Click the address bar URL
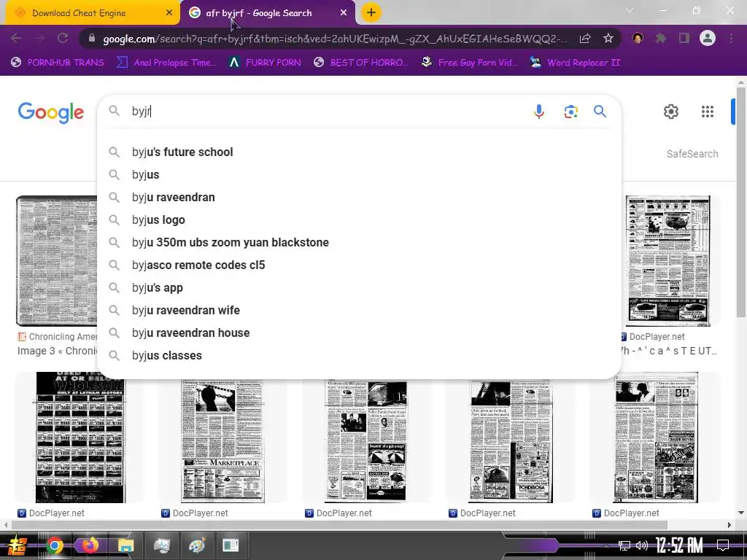This screenshot has height=560, width=747. [335, 39]
